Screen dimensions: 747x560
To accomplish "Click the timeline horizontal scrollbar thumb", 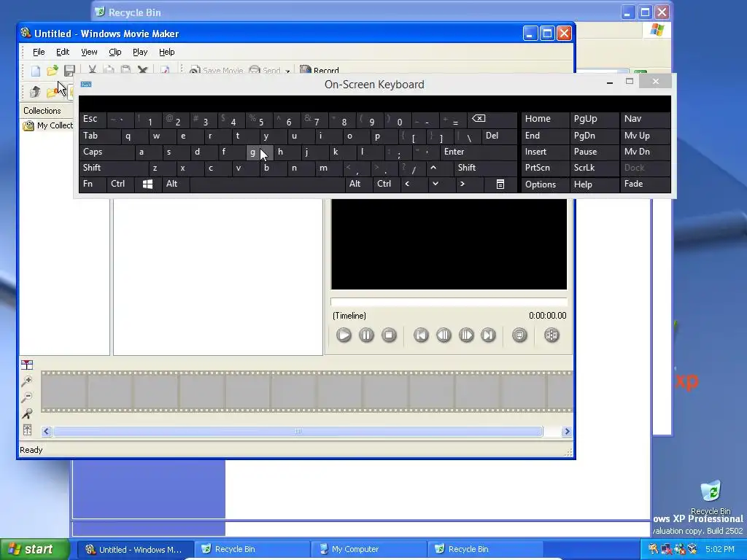I will (x=298, y=432).
